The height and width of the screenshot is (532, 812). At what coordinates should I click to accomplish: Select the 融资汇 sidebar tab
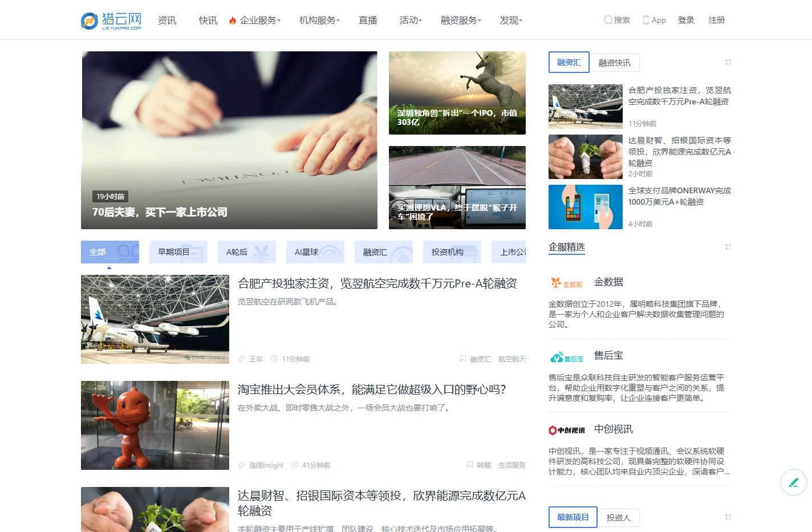569,62
